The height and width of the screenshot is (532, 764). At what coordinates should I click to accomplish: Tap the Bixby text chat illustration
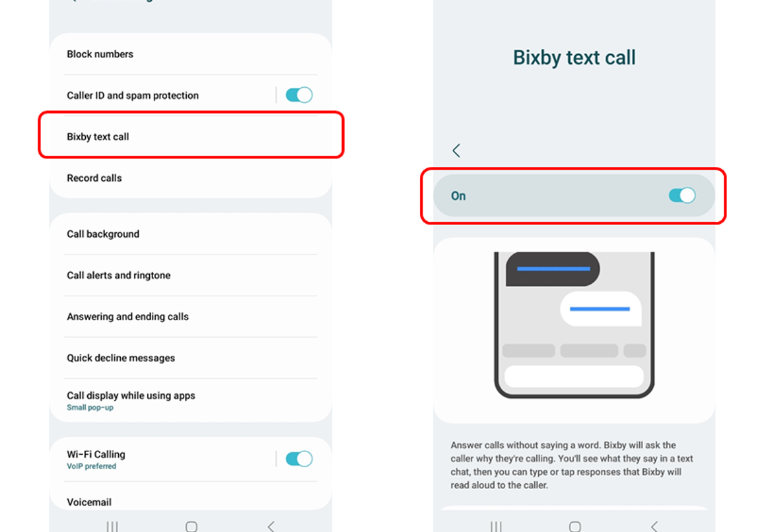[574, 325]
